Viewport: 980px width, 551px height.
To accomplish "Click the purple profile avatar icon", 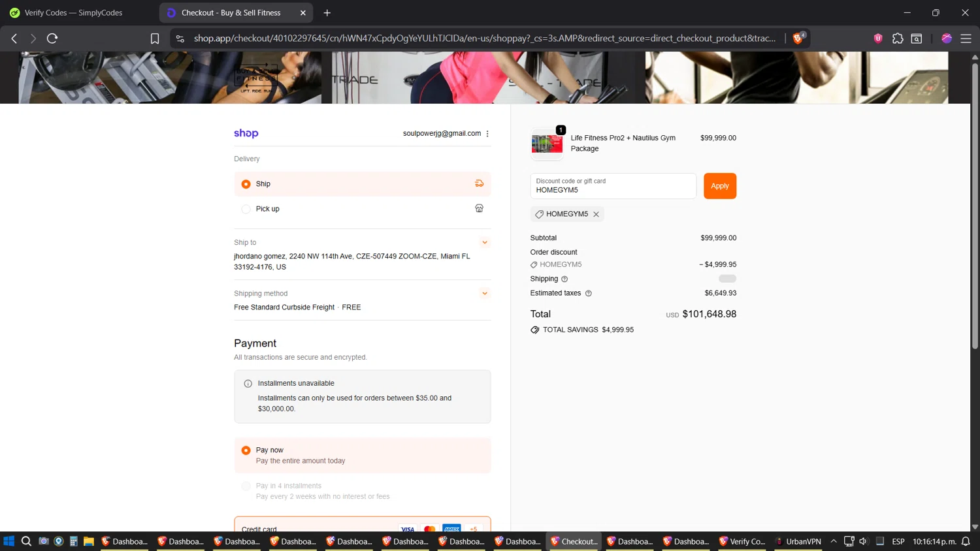I will (x=947, y=39).
